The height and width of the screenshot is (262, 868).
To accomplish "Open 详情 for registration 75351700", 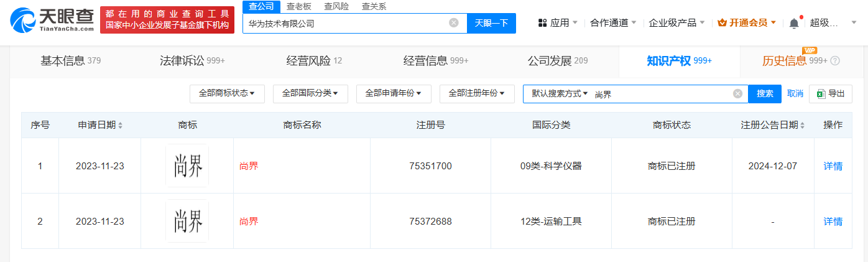I will (833, 166).
